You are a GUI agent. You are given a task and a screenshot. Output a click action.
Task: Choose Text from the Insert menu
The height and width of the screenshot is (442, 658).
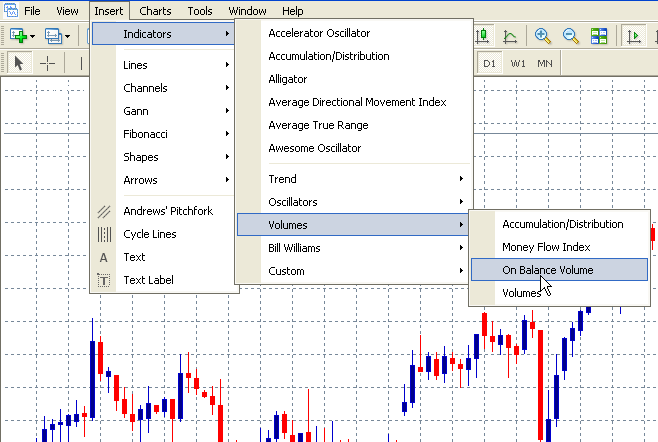tap(163, 257)
